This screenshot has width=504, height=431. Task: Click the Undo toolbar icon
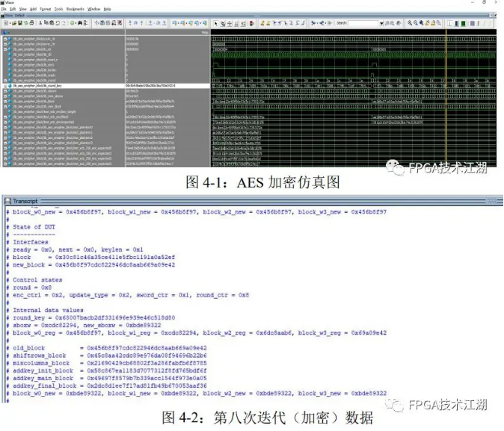(56, 23)
